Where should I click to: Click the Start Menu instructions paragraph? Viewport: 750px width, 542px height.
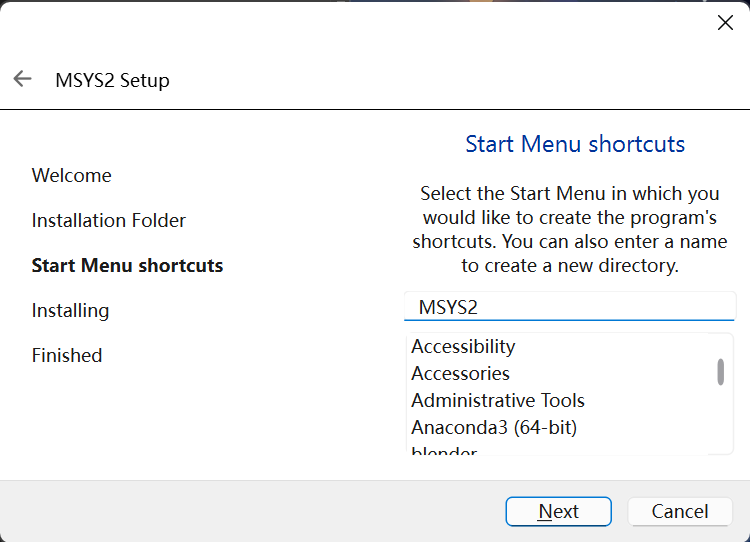[x=569, y=229]
